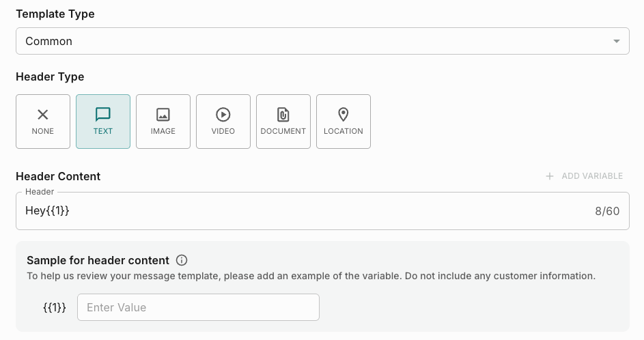Image resolution: width=644 pixels, height=340 pixels.
Task: Select the NONE header type cross icon
Action: click(x=43, y=115)
